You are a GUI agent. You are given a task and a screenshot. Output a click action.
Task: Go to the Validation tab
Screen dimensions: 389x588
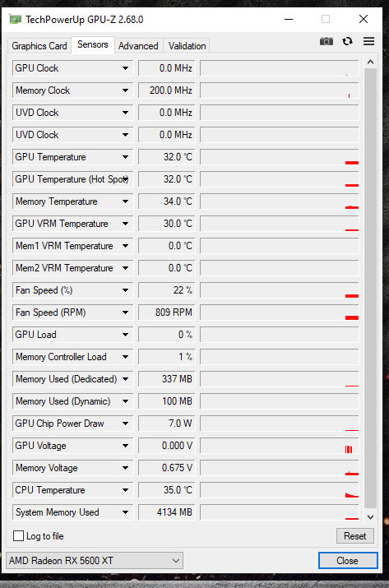187,46
